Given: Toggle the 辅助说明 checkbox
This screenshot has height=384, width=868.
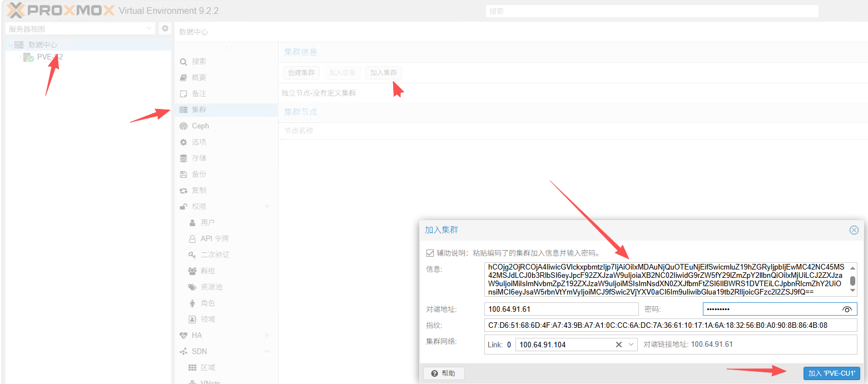Looking at the screenshot, I should tap(429, 253).
